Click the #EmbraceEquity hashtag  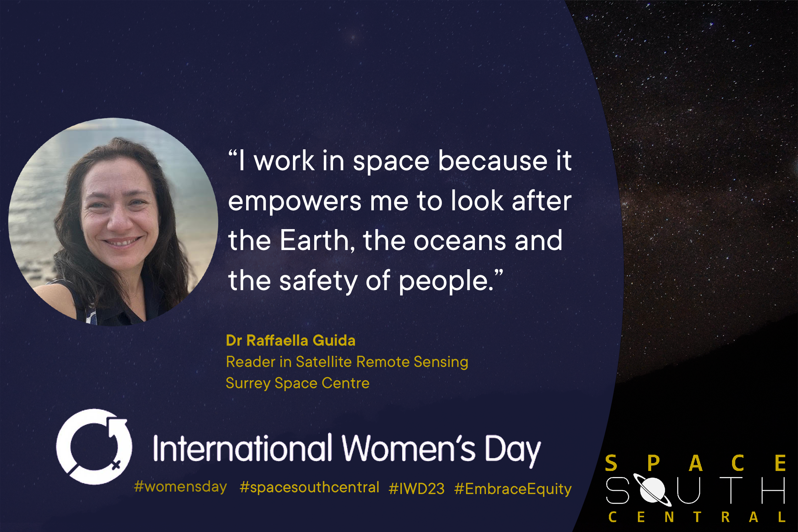tap(513, 489)
